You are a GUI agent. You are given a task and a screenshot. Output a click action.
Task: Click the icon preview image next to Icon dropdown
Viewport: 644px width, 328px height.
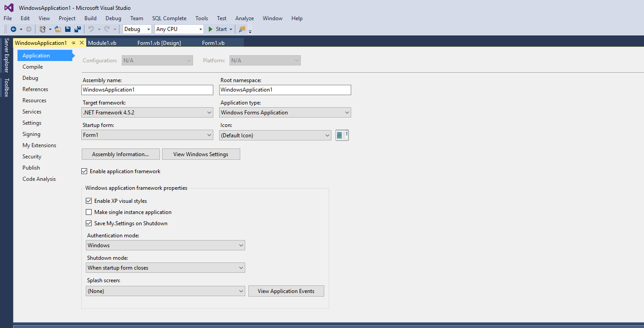click(342, 135)
